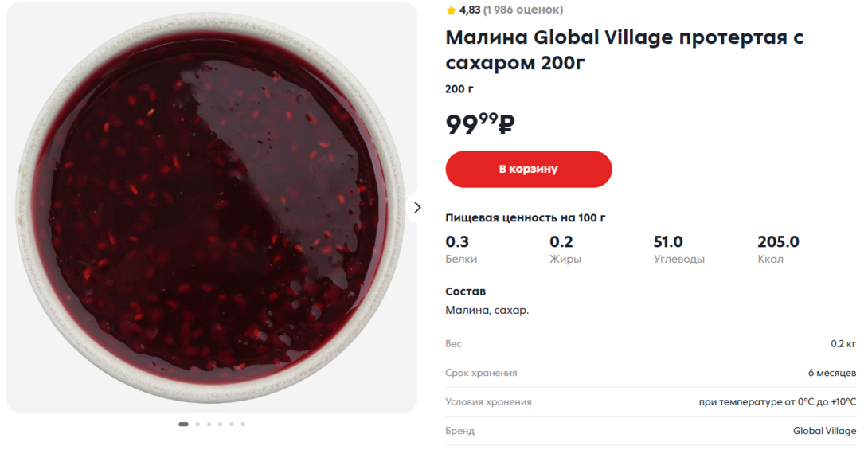Image resolution: width=868 pixels, height=454 pixels.
Task: Click the Срок хранения row
Action: (650, 373)
